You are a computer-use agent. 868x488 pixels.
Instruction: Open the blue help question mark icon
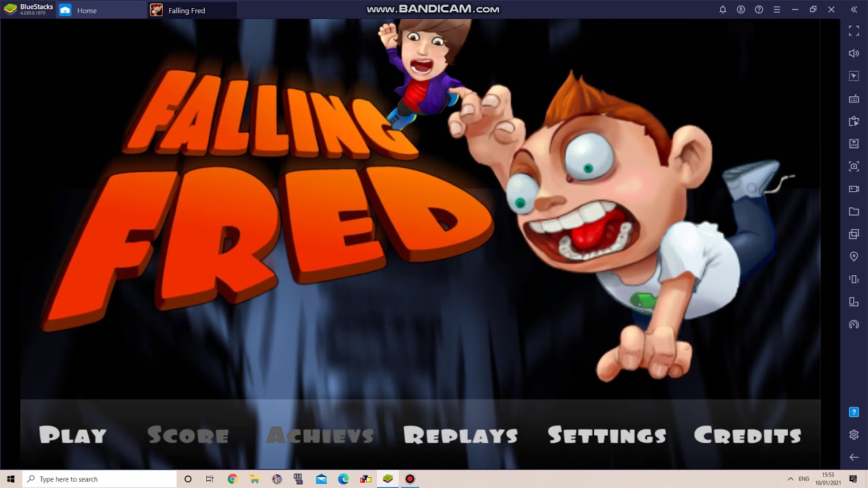click(854, 412)
